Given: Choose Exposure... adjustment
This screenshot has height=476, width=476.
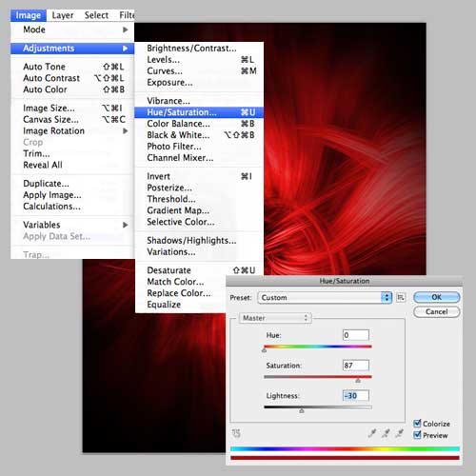Looking at the screenshot, I should pos(199,83).
